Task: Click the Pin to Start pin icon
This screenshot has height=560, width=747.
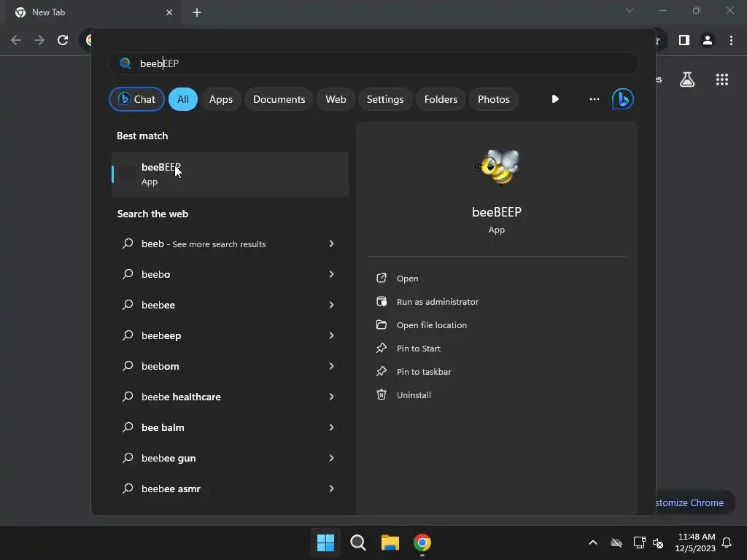Action: coord(382,348)
